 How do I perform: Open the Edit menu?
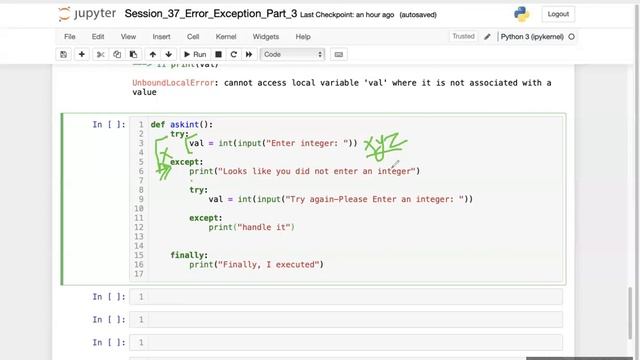click(x=98, y=37)
